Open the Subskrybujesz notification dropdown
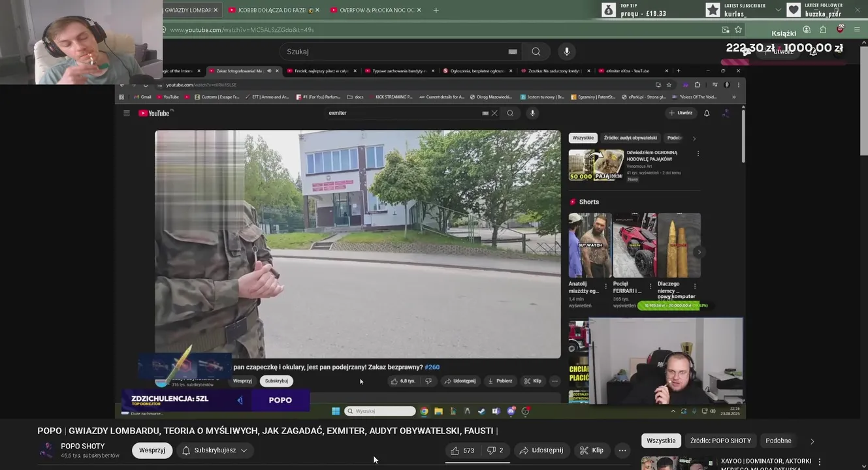This screenshot has height=470, width=868. click(x=215, y=450)
